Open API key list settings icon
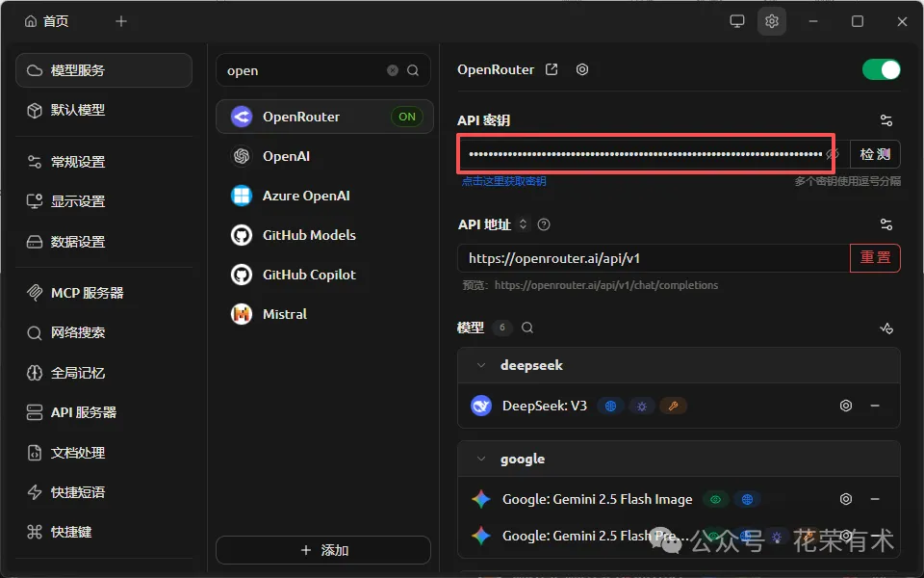The width and height of the screenshot is (924, 578). [886, 120]
